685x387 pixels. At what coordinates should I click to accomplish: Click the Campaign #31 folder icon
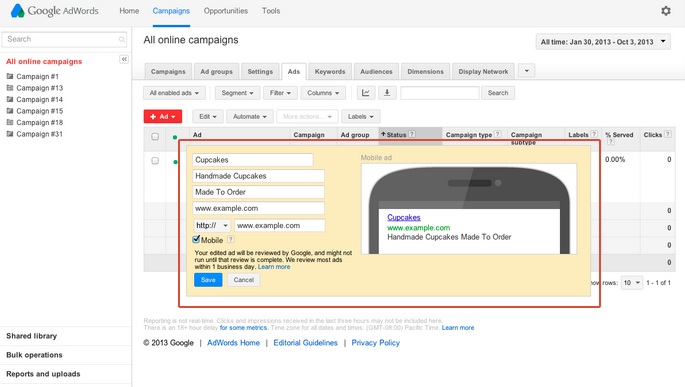pyautogui.click(x=10, y=134)
